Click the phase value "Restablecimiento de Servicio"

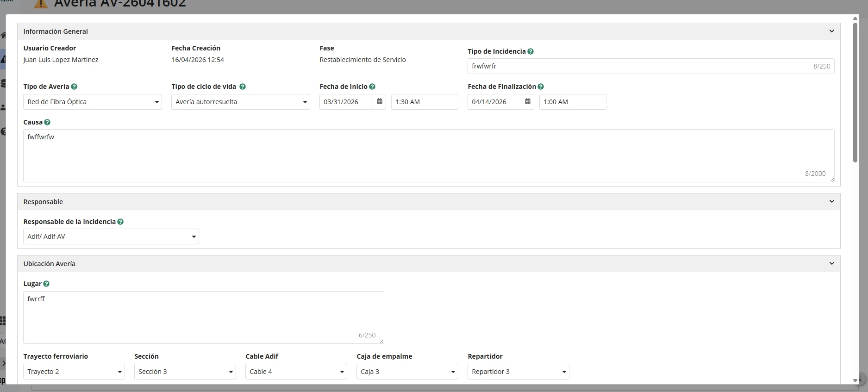tap(362, 60)
